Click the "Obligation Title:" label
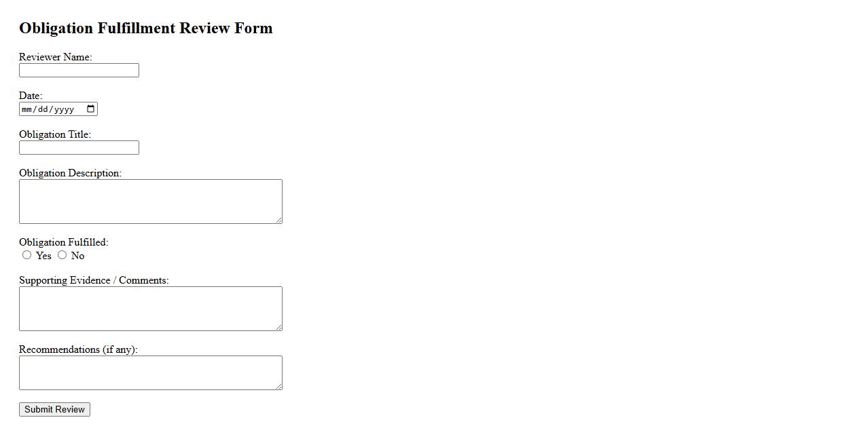 pos(54,134)
